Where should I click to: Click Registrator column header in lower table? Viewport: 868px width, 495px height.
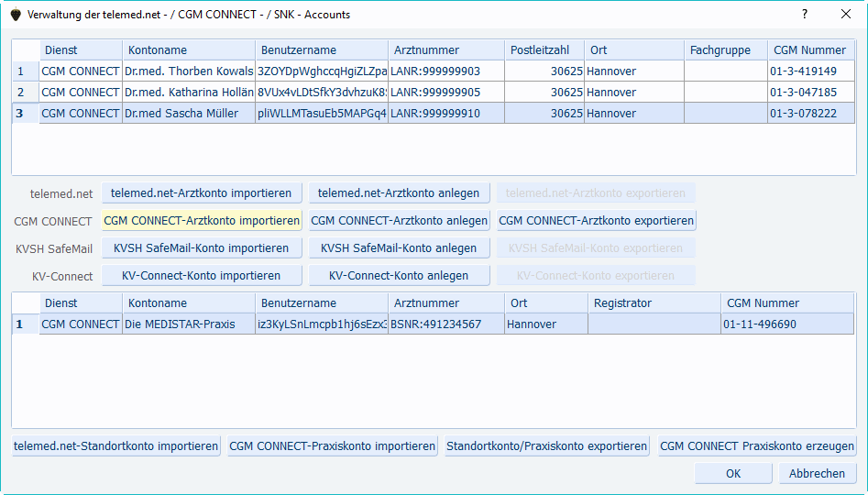(x=654, y=302)
